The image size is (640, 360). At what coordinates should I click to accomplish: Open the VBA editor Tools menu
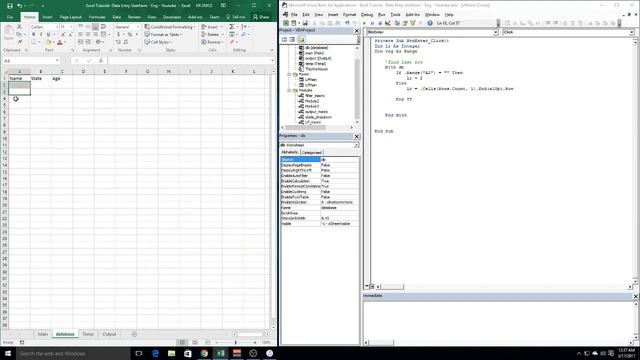(395, 14)
